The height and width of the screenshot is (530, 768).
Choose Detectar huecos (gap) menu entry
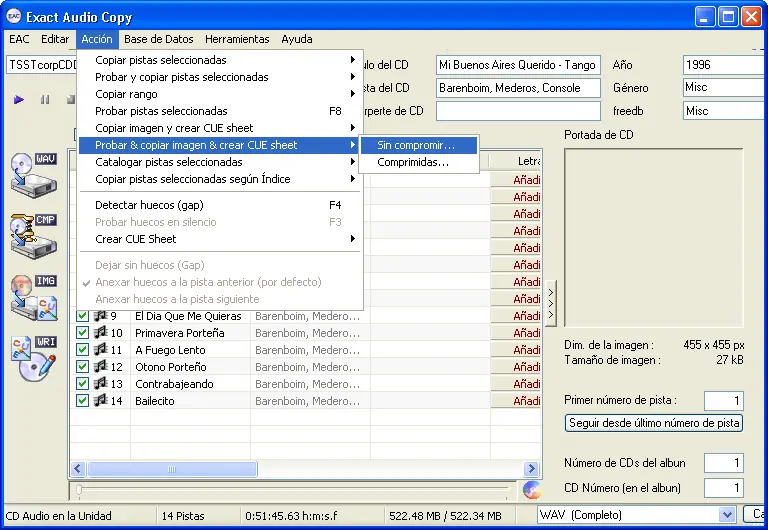point(220,205)
